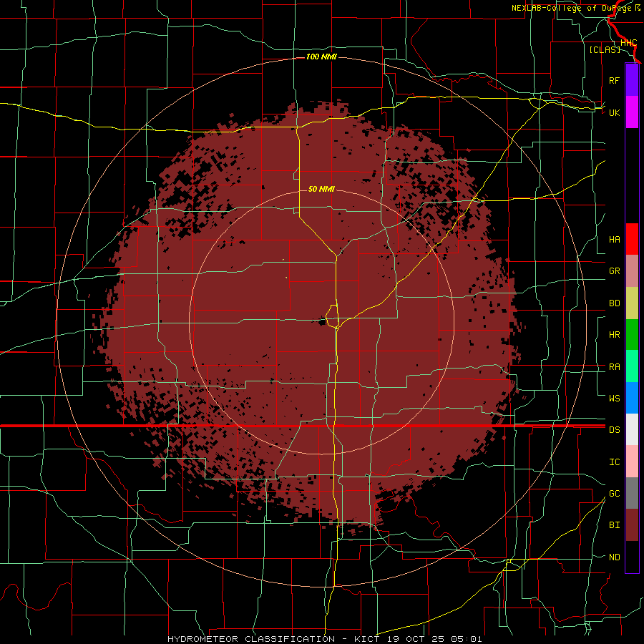Click the BI legend label
This screenshot has width=644, height=644.
pyautogui.click(x=614, y=525)
